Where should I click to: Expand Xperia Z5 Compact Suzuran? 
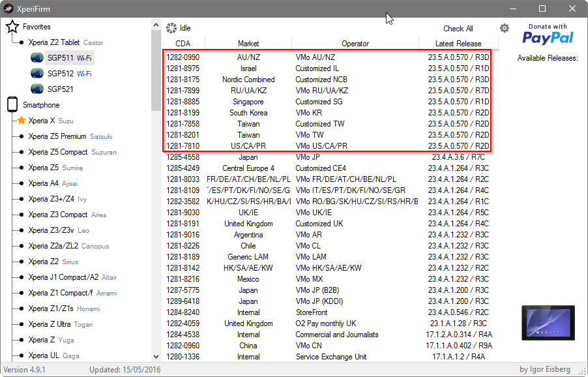point(72,152)
